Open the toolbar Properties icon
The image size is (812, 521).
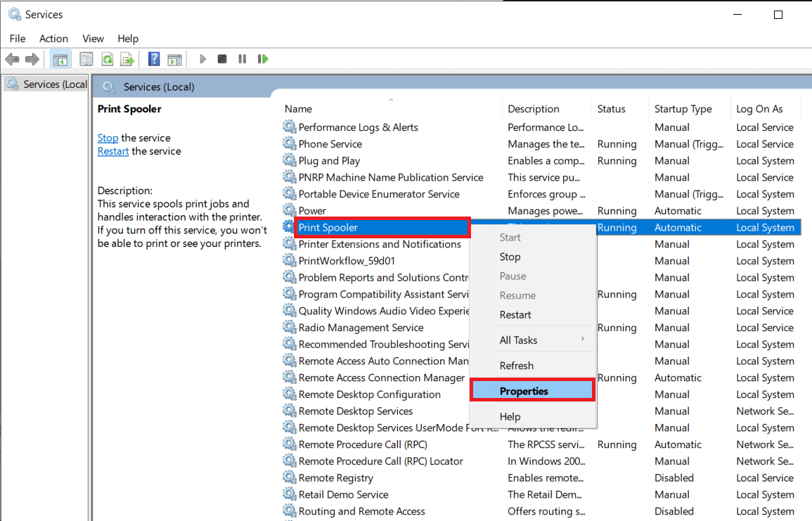86,59
